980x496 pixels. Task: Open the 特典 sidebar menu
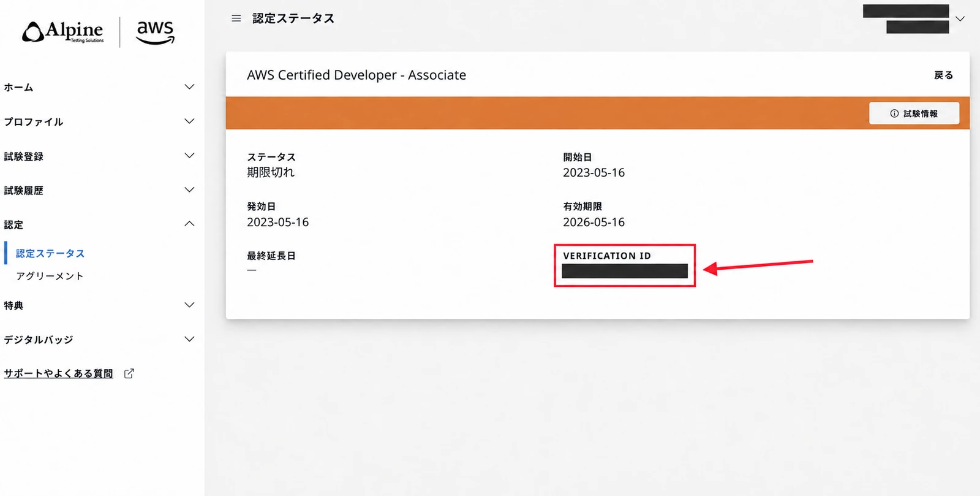coord(13,305)
